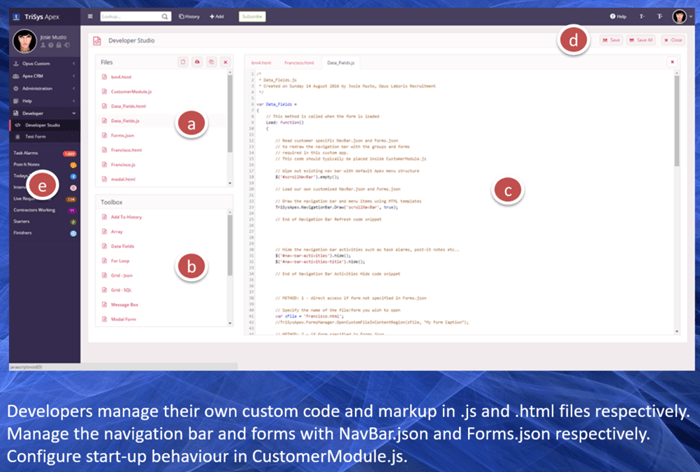700x472 pixels.
Task: Expand the Help sidebar menu
Action: click(x=45, y=101)
